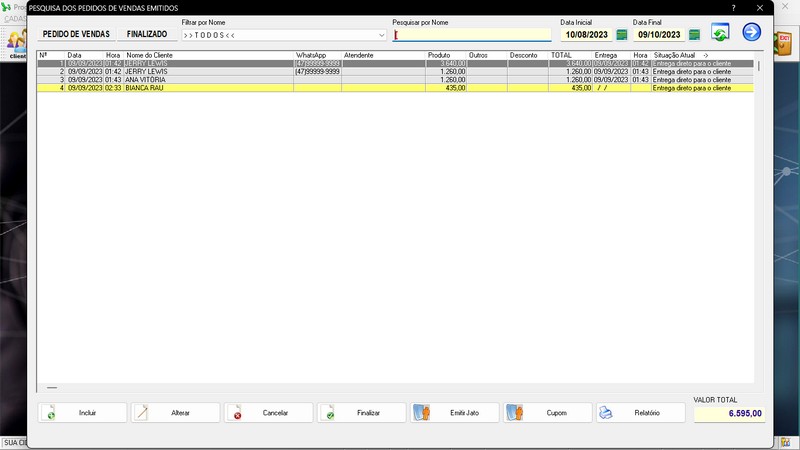800x450 pixels.
Task: Select the row for ANA VITÓRIA
Action: coord(395,80)
